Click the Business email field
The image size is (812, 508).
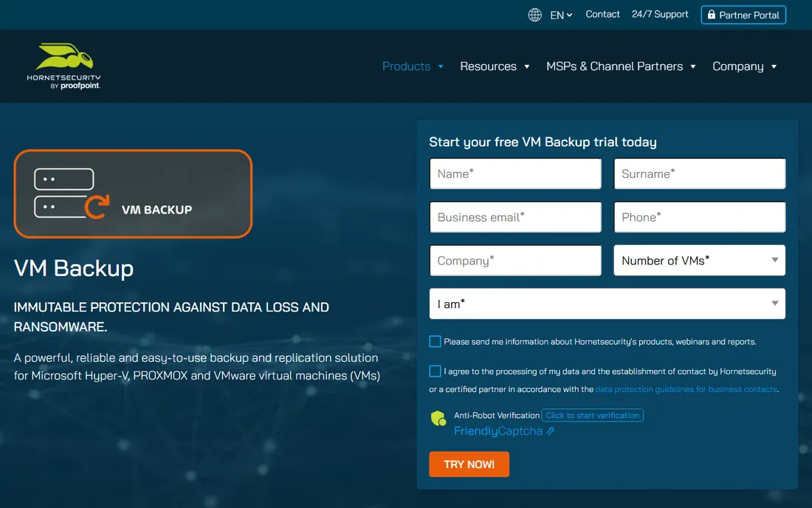(515, 217)
